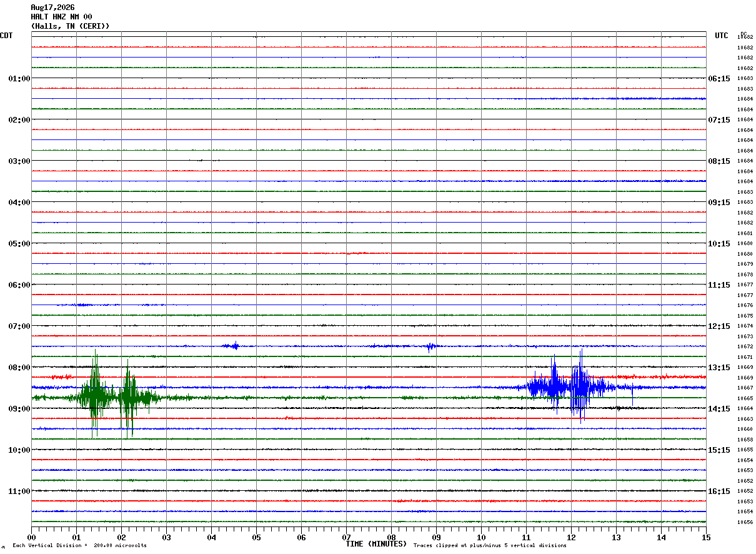The height and width of the screenshot is (554, 756).
Task: Click the DC value 10671
Action: [745, 357]
